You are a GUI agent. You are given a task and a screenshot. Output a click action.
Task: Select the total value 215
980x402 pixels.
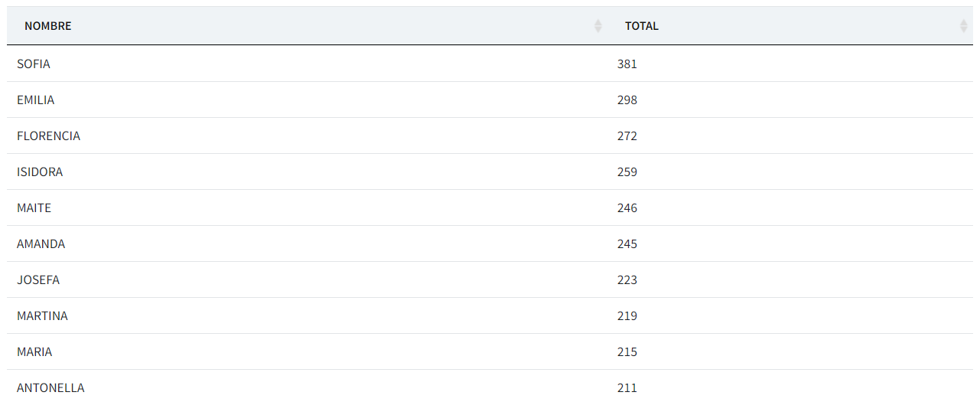[x=627, y=352]
